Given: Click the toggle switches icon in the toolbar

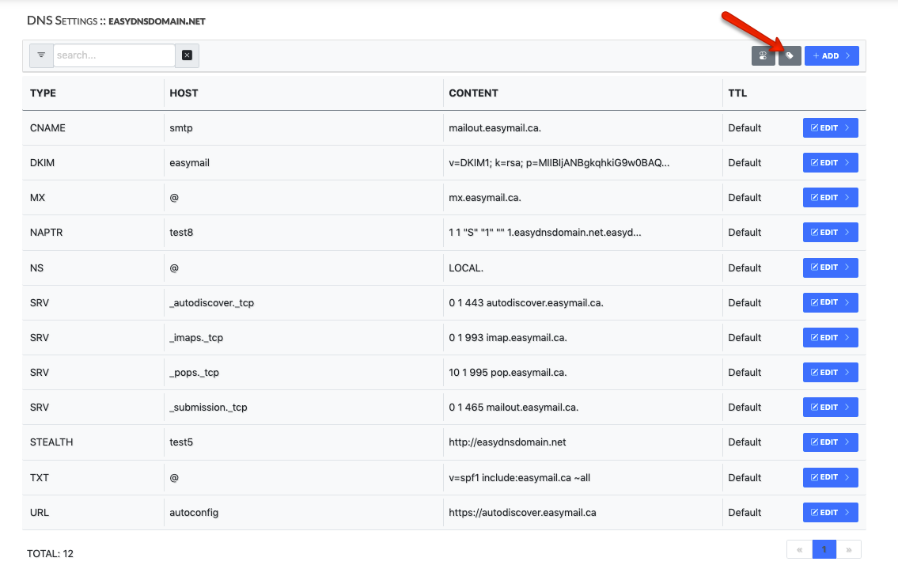Looking at the screenshot, I should click(x=763, y=55).
